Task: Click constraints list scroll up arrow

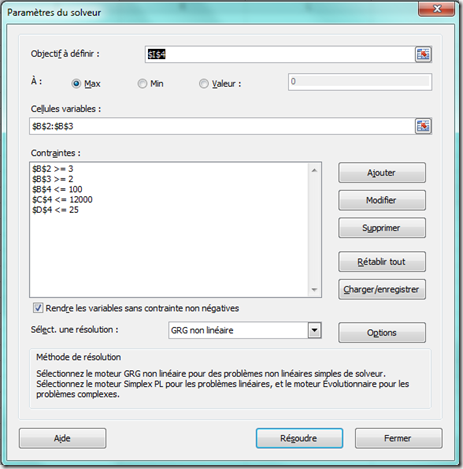Action: pos(314,170)
